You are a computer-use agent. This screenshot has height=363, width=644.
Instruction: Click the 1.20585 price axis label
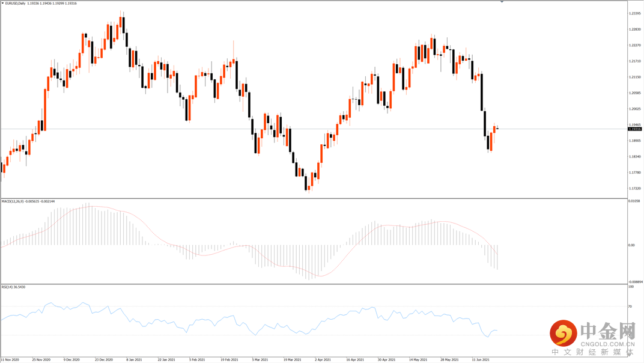coord(635,93)
